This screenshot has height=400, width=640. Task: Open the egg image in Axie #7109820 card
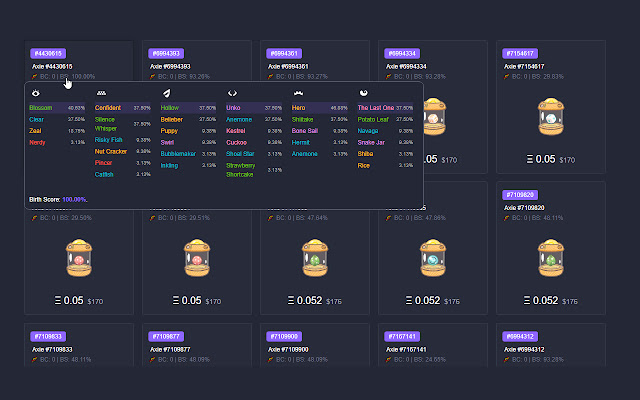tap(551, 258)
